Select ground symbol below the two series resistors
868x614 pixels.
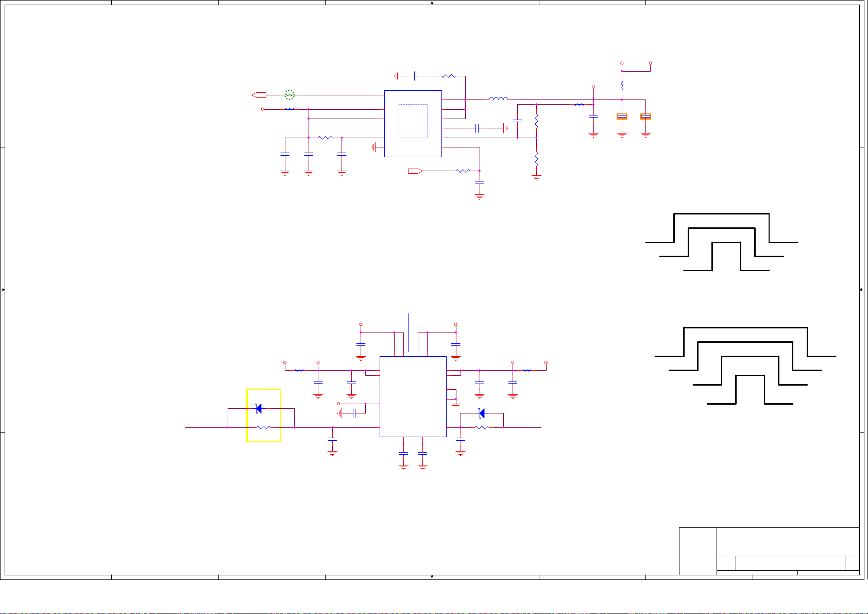pyautogui.click(x=536, y=177)
